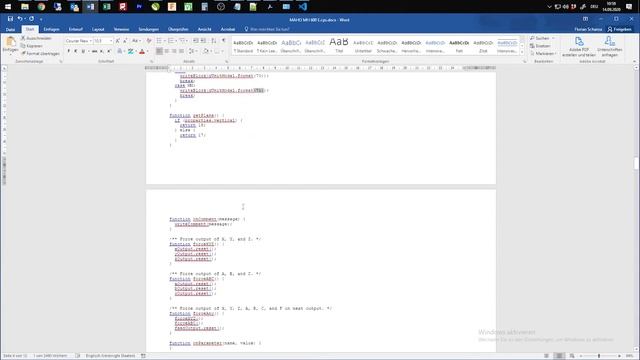Click Ersetzen in the Bearbeiten group
This screenshot has height=360, width=640.
point(540,46)
